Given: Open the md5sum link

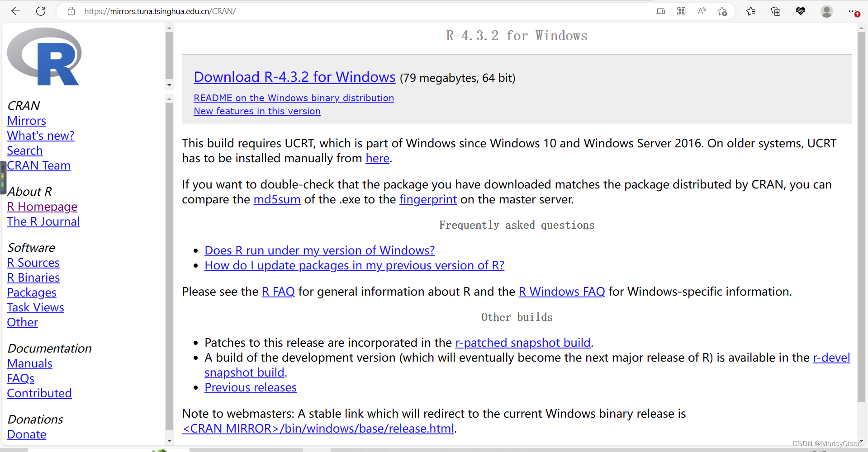Looking at the screenshot, I should pos(277,199).
